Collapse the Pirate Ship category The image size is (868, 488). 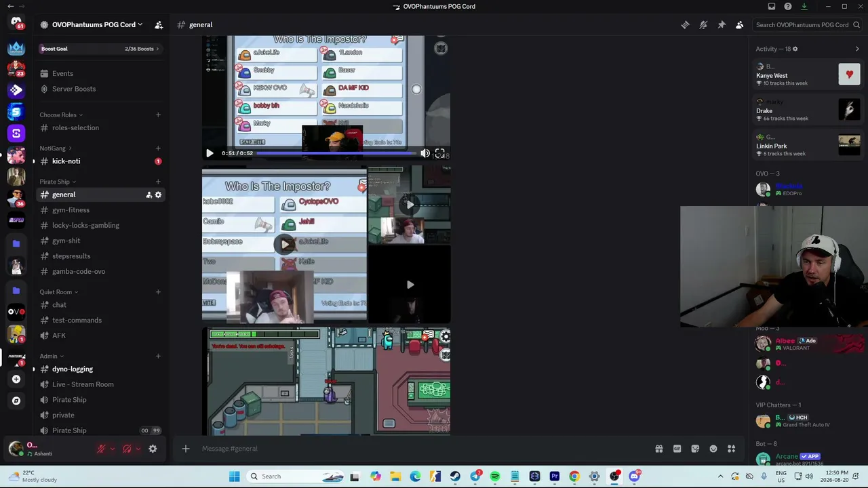tap(58, 182)
